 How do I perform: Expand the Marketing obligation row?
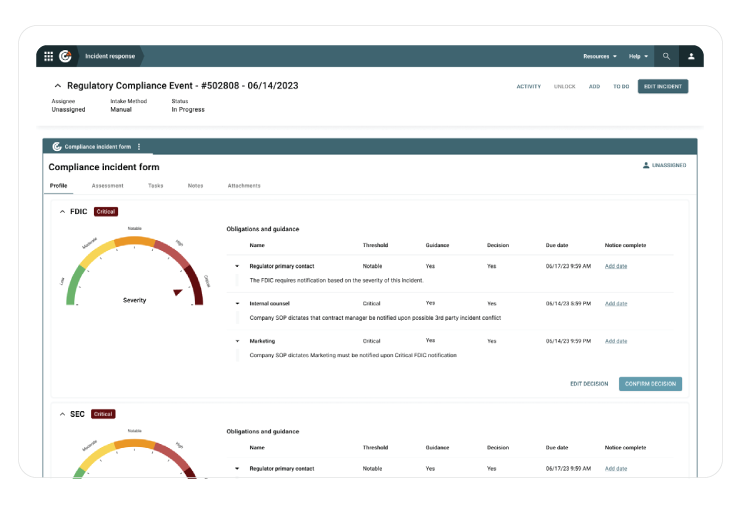tap(238, 341)
